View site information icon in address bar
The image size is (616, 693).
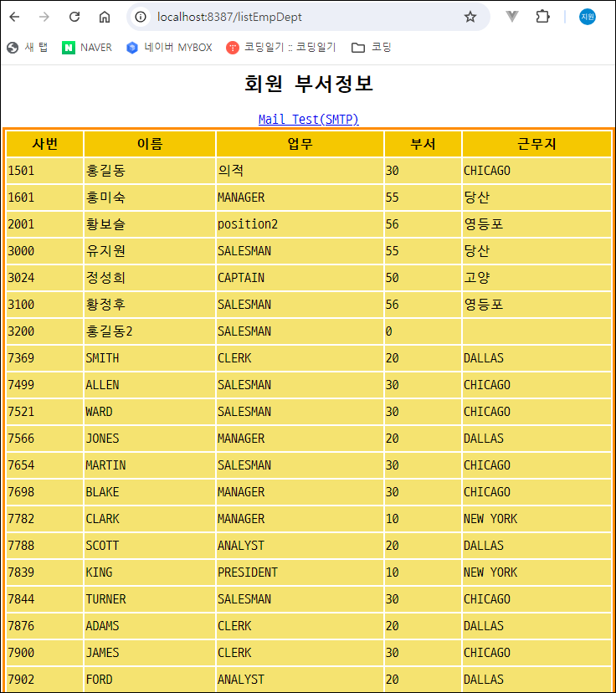pos(141,17)
